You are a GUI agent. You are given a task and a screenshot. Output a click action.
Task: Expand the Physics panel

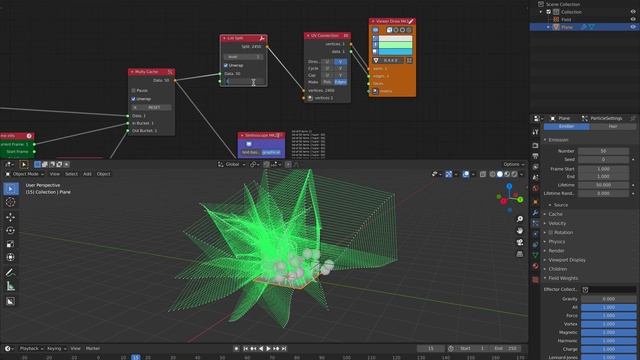coord(557,242)
